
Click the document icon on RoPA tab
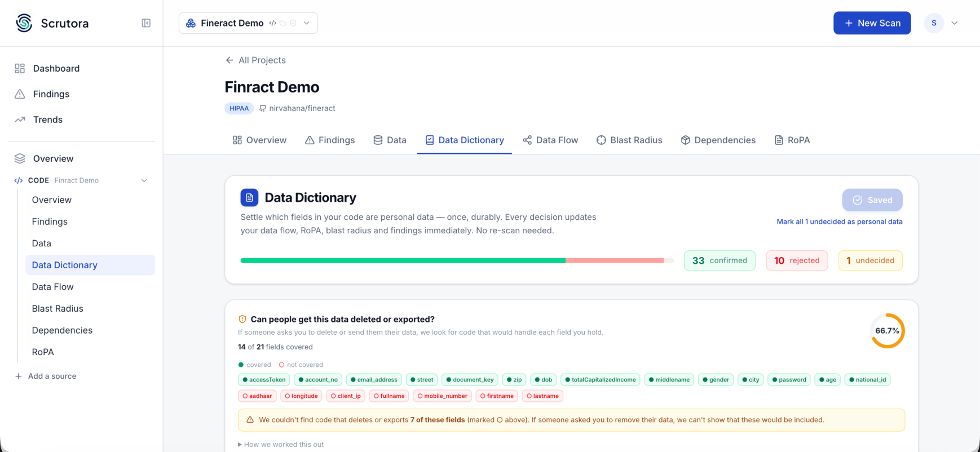[x=779, y=140]
